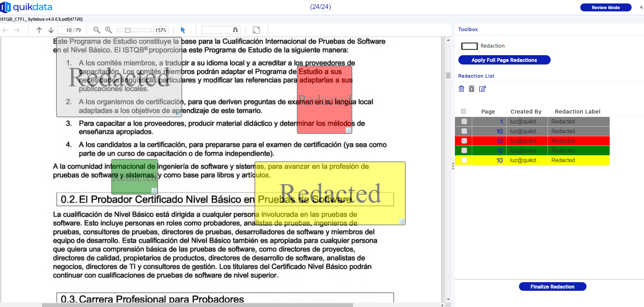Click the Review Mode button
Image resolution: width=644 pixels, height=307 pixels.
click(606, 7)
